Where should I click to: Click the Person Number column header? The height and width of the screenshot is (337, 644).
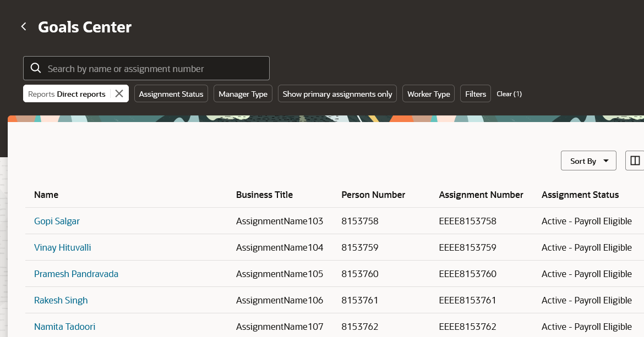point(373,195)
